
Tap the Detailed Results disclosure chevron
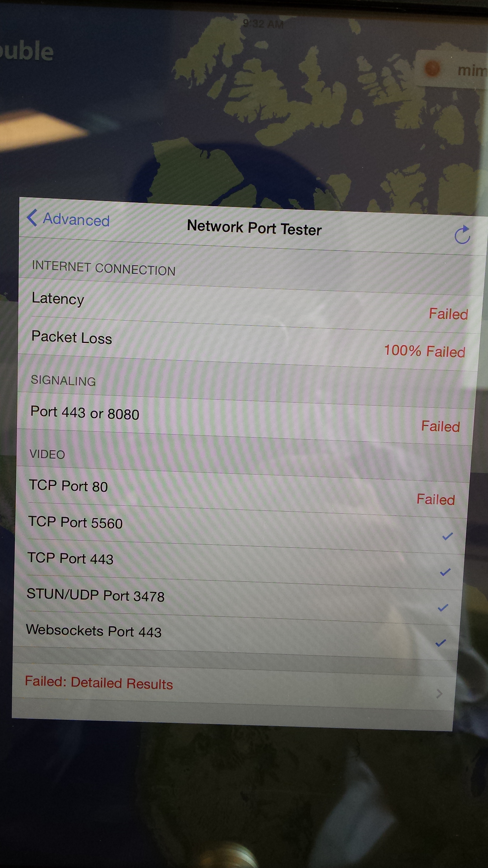[x=439, y=694]
